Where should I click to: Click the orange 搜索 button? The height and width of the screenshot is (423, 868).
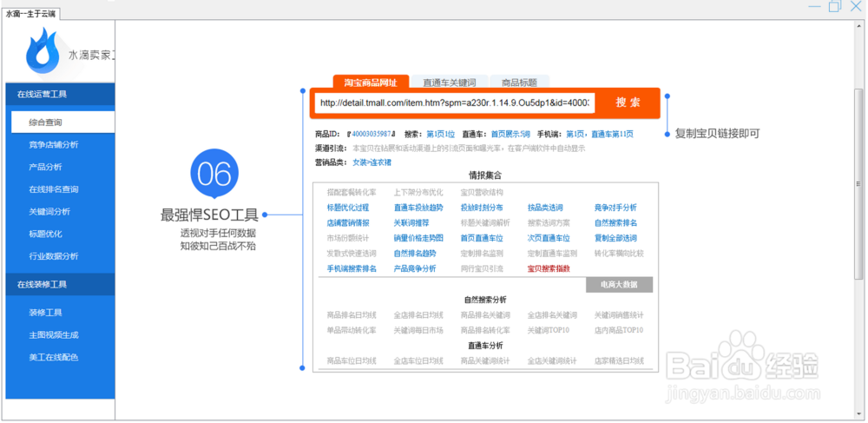pos(628,103)
